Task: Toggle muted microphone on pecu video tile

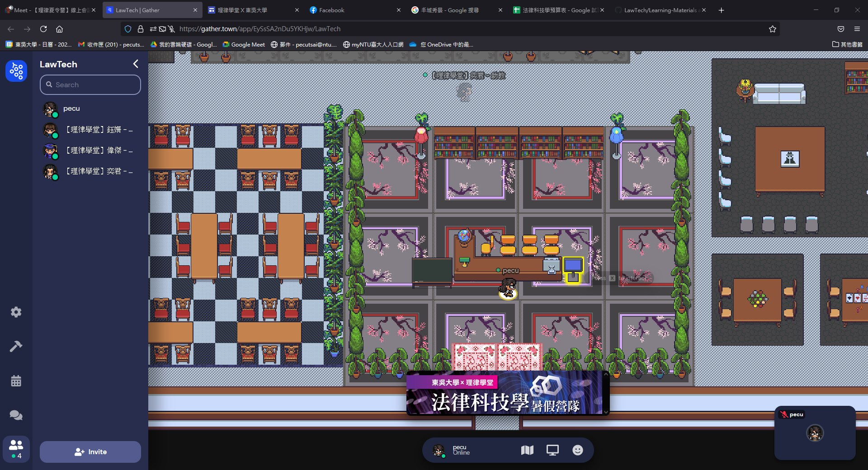Action: [783, 414]
